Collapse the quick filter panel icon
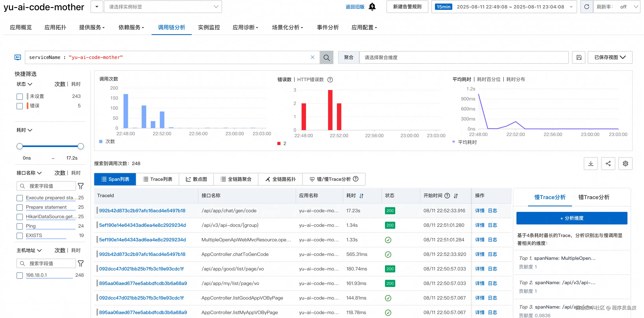Viewport: 644px width, 318px height. tap(18, 58)
